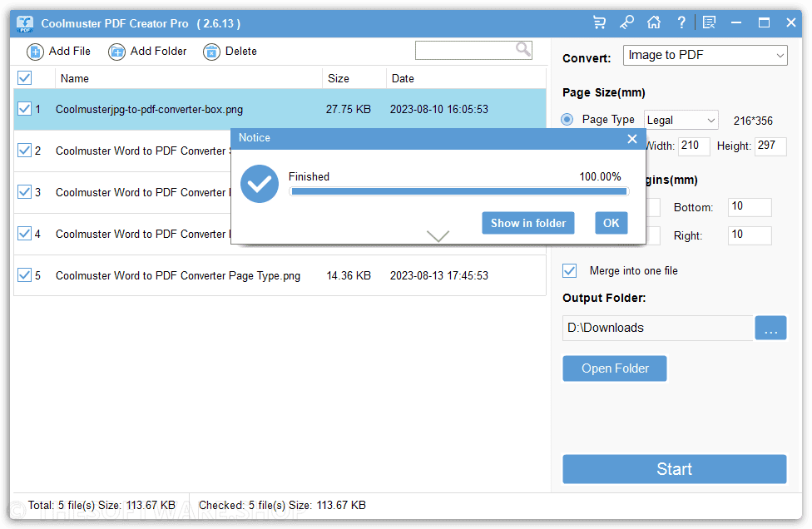Minimize the Coolmuster window
Image resolution: width=812 pixels, height=529 pixels.
pos(736,22)
